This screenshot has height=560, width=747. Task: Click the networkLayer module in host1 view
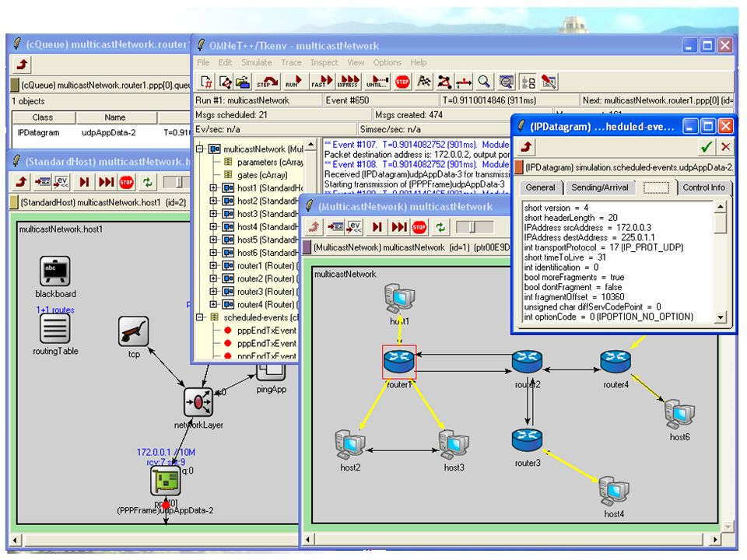point(198,403)
